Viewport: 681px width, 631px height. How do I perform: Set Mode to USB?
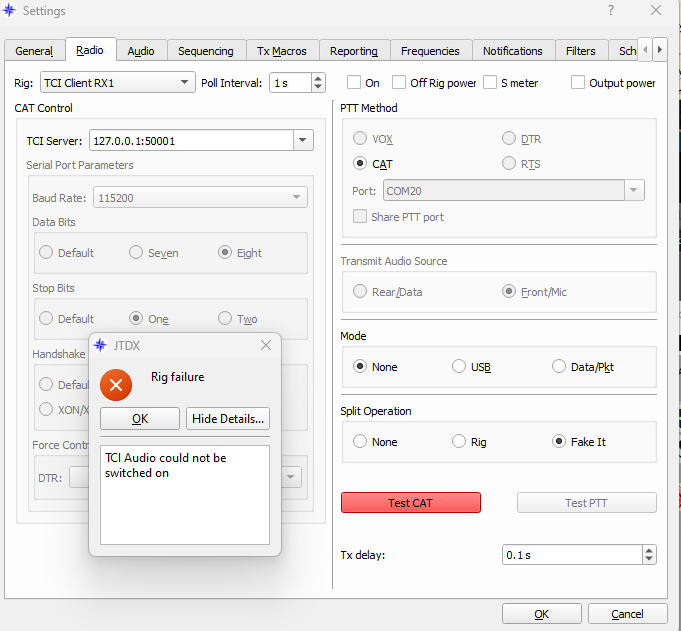[x=459, y=367]
